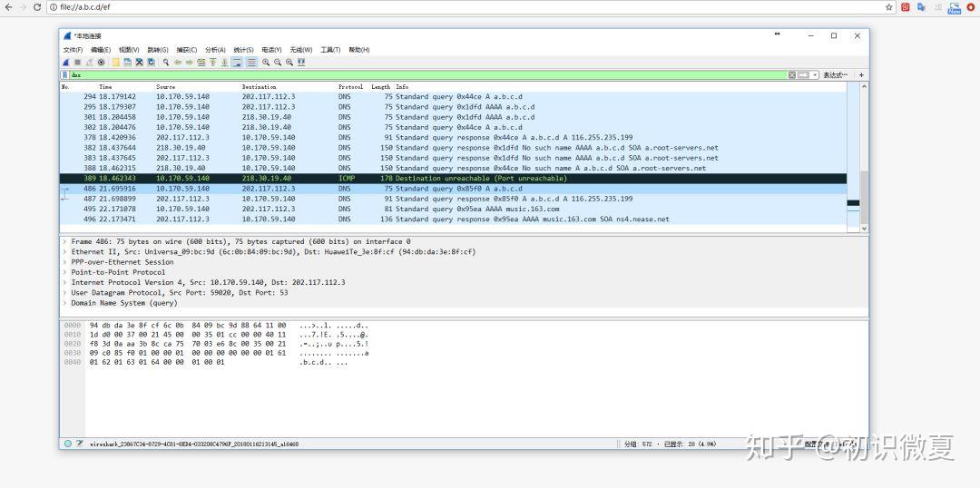Jump to the first packet

(213, 63)
